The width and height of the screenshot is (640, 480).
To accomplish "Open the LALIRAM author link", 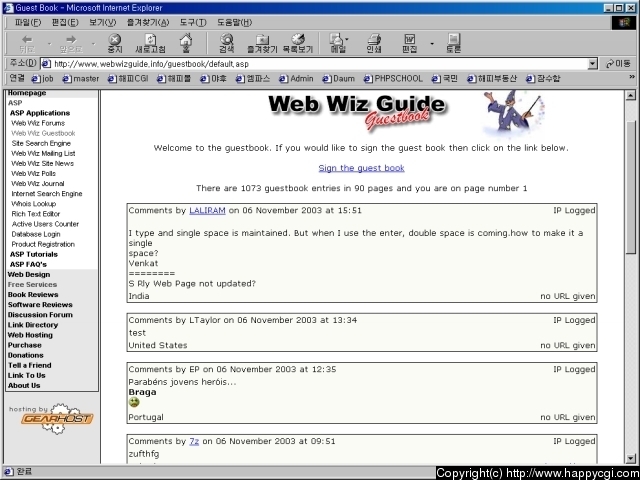I will point(207,211).
